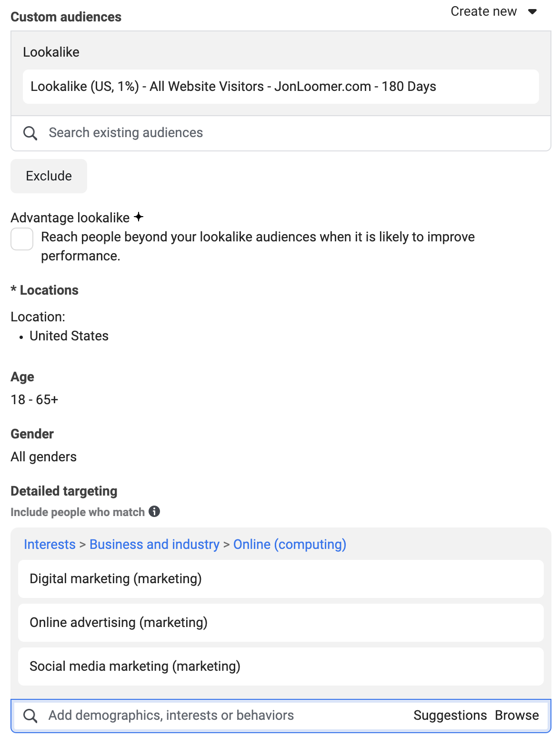Image resolution: width=560 pixels, height=736 pixels.
Task: Select the Lookalike US 1% audience entry
Action: pyautogui.click(x=281, y=87)
